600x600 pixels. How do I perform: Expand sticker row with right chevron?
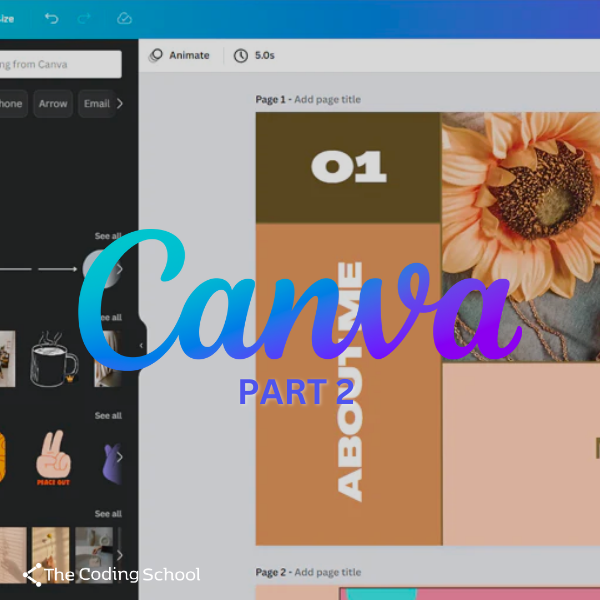pyautogui.click(x=120, y=457)
